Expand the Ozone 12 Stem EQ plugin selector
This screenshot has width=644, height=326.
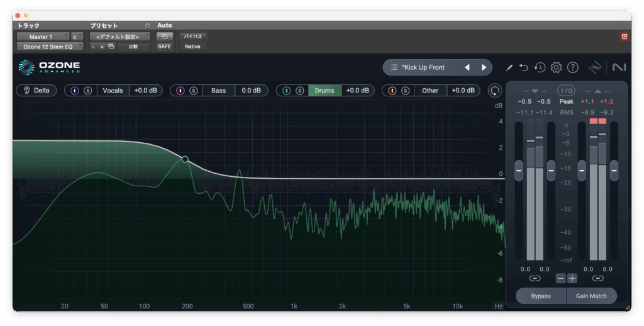tap(49, 47)
